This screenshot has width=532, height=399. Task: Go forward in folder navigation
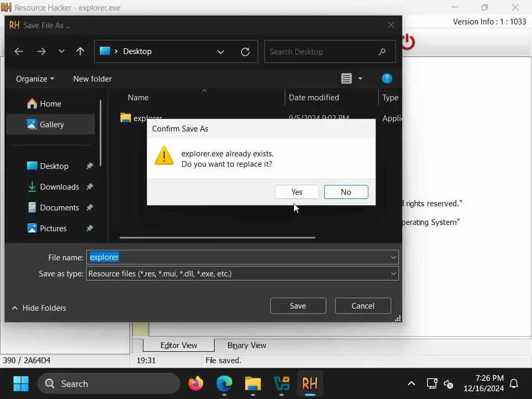[42, 51]
